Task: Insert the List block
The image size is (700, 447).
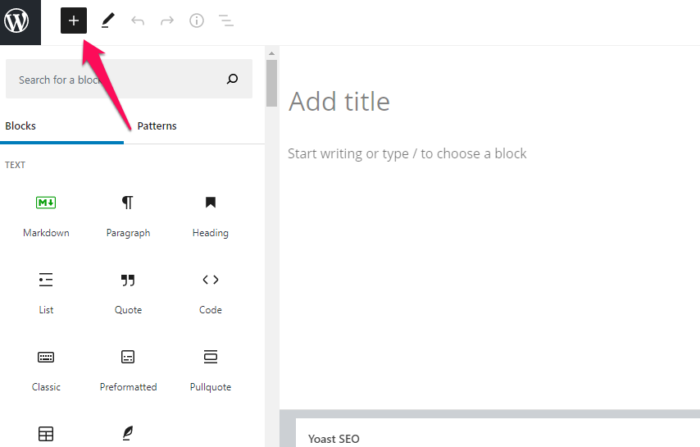Action: [46, 292]
